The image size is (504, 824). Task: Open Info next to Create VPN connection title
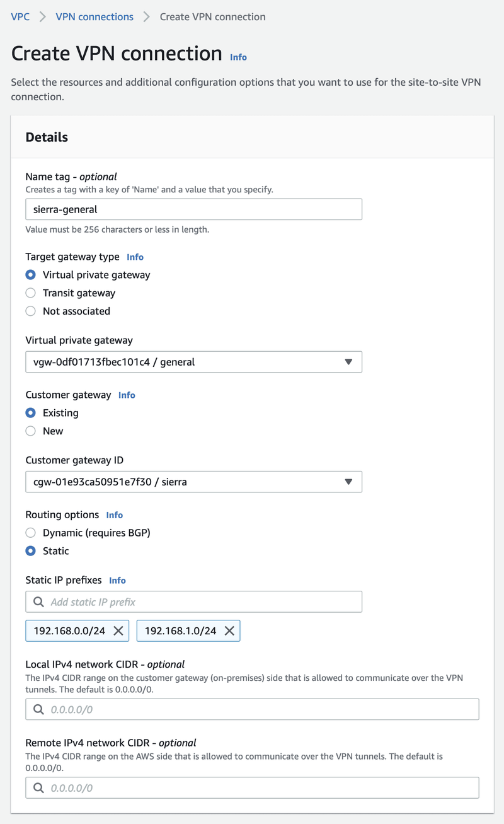(x=238, y=57)
